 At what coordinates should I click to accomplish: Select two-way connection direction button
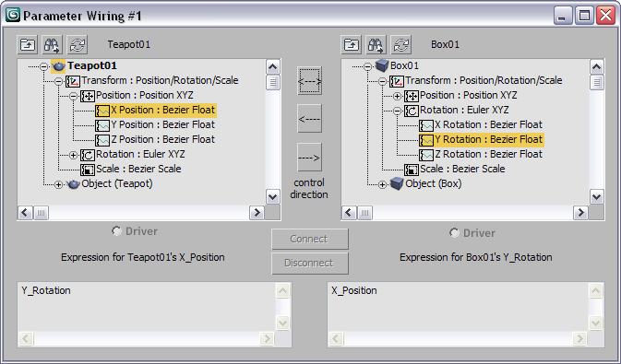[x=309, y=81]
